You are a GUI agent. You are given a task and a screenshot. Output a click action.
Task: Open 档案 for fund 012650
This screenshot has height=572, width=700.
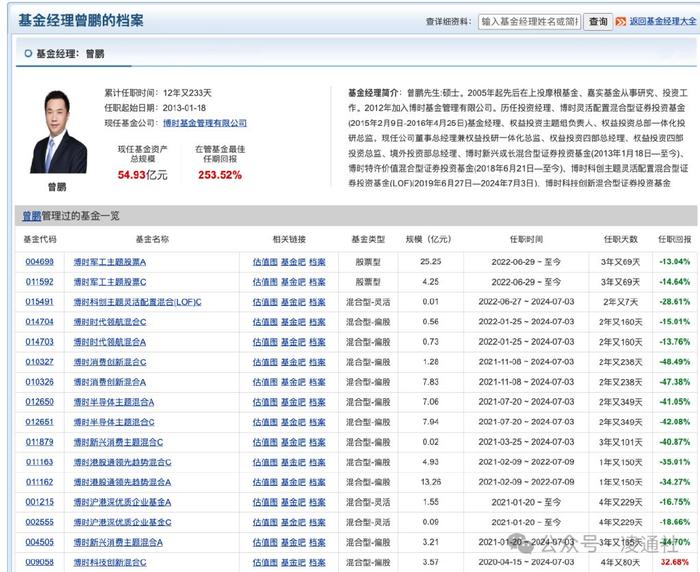point(317,402)
